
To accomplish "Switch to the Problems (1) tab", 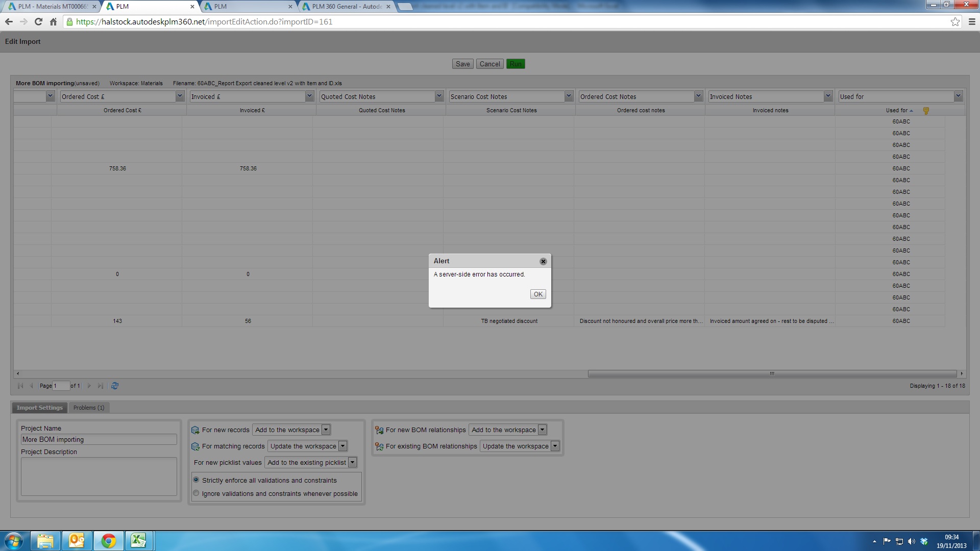I will coord(89,408).
